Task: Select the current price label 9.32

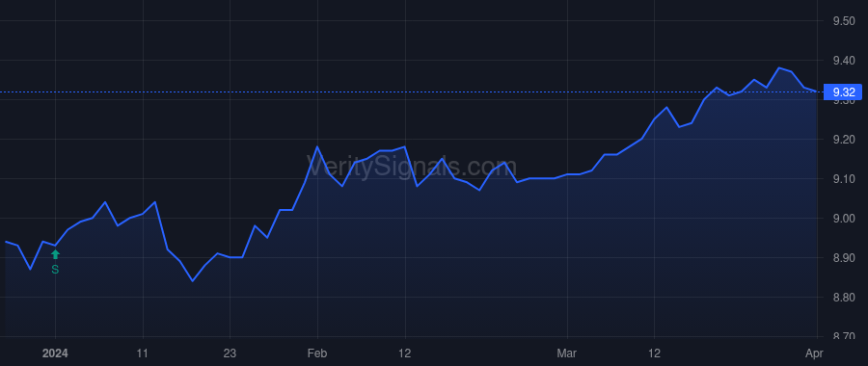Action: pyautogui.click(x=843, y=91)
